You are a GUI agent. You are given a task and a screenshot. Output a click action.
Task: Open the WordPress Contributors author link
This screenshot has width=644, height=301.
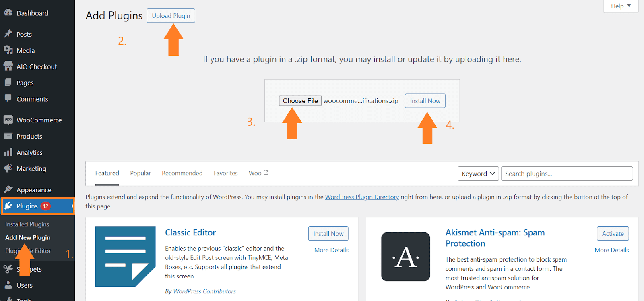pyautogui.click(x=204, y=291)
